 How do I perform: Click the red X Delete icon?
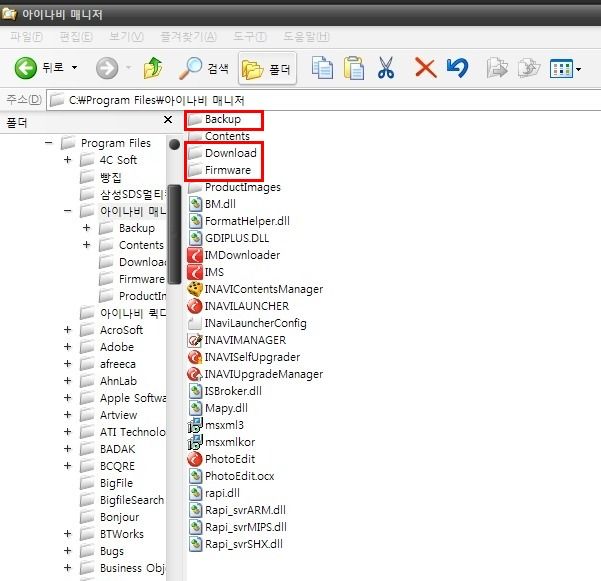(x=425, y=68)
